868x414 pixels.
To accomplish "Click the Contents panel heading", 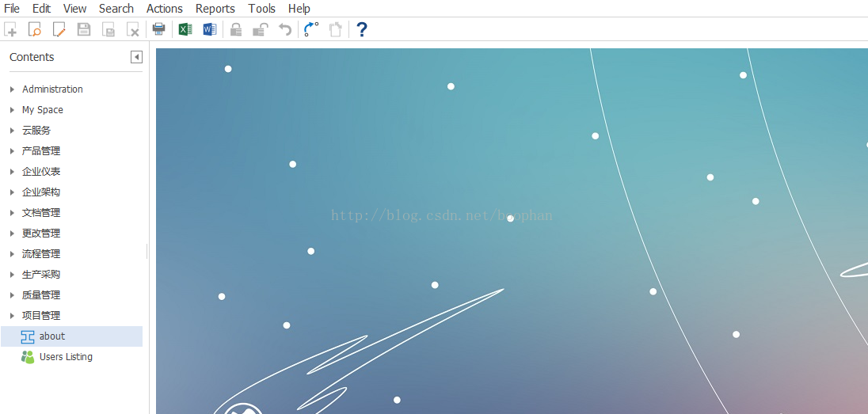I will (x=32, y=57).
